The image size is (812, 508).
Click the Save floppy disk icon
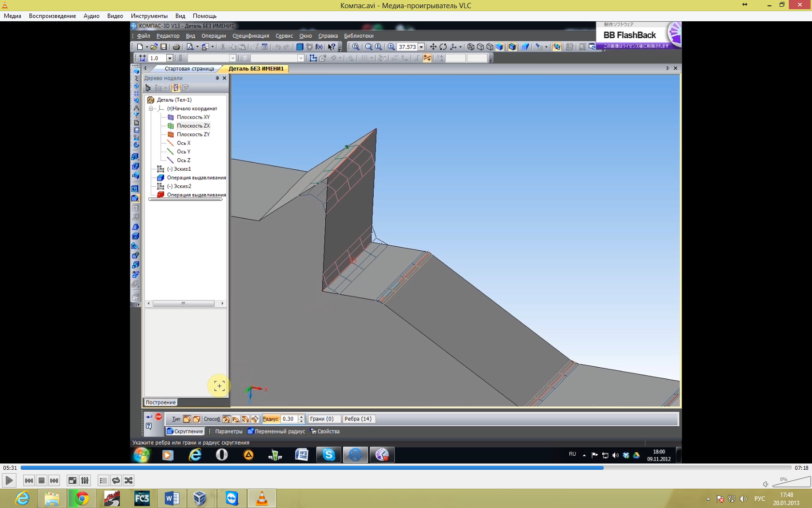[x=164, y=47]
